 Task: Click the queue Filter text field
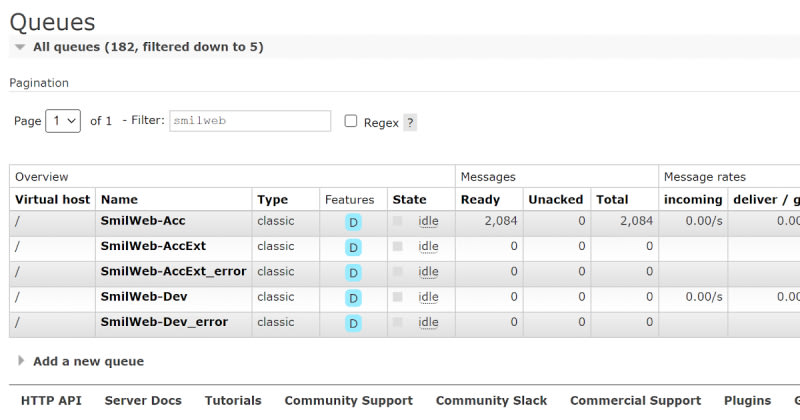(250, 121)
